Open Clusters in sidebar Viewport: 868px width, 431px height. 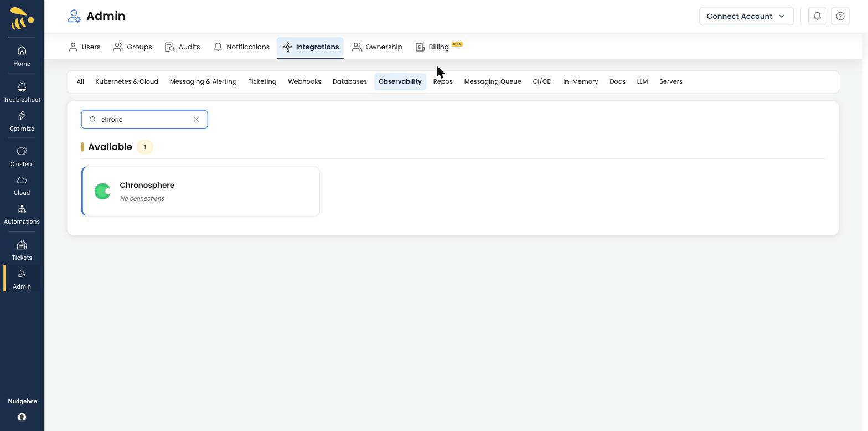click(x=22, y=157)
